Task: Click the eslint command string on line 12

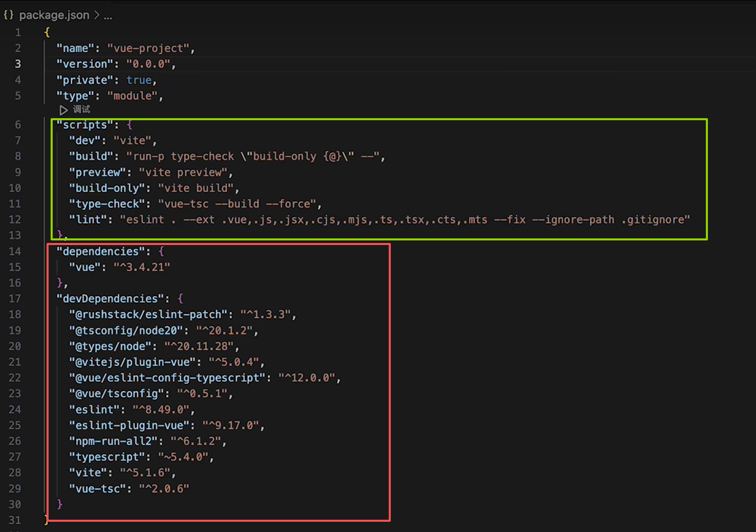Action: (x=405, y=219)
